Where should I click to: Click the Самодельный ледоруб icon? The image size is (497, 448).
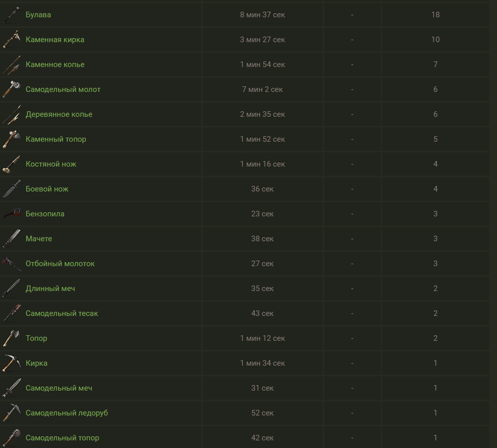click(x=12, y=413)
